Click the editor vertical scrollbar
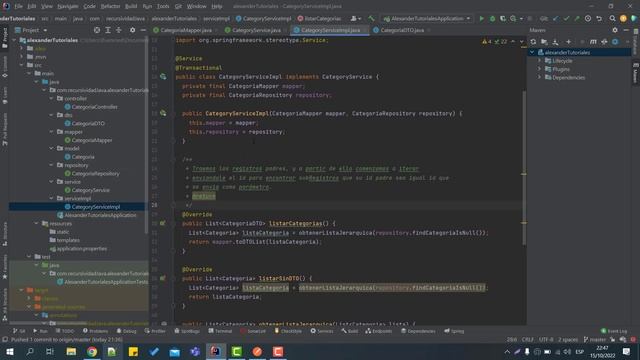Viewport: 640px width, 360px height. (x=524, y=167)
